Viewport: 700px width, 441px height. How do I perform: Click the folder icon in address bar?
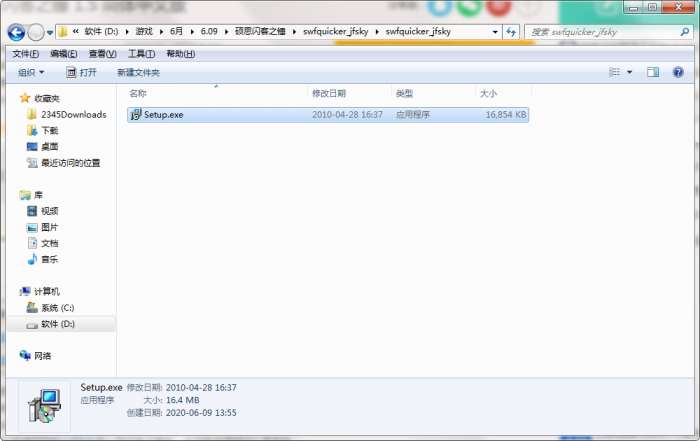coord(63,32)
